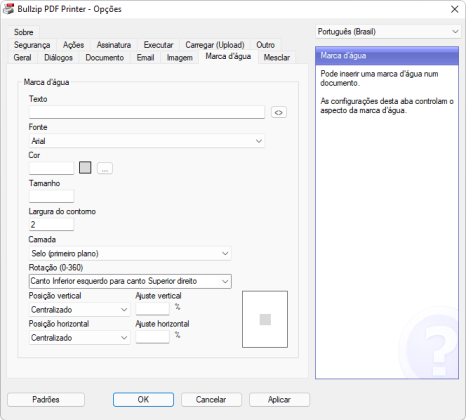Screen dimensions: 466x420
Task: Select the Geral tab
Action: click(x=22, y=58)
